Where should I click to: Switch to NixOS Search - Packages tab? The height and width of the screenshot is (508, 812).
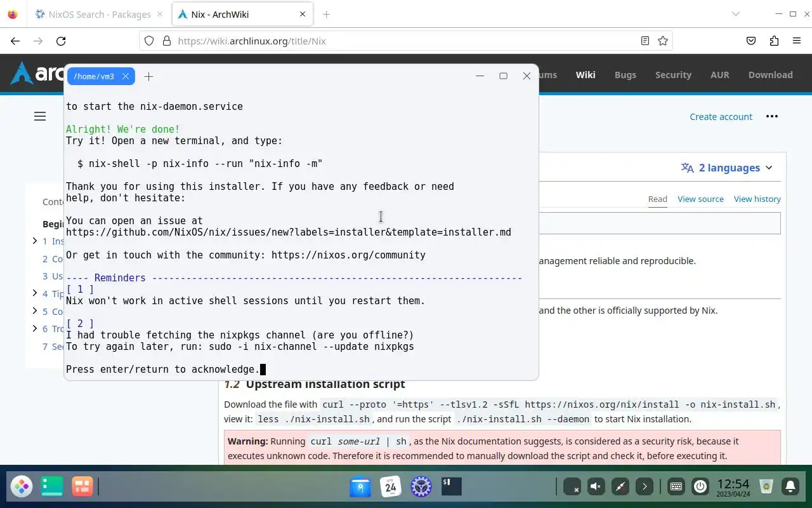[x=99, y=14]
